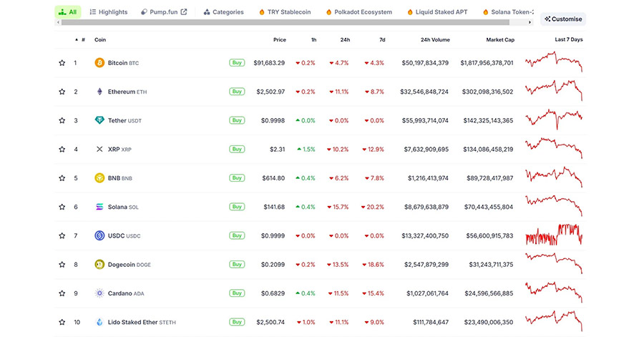This screenshot has width=644, height=337.
Task: Favorite XRP with the star
Action: pos(62,149)
